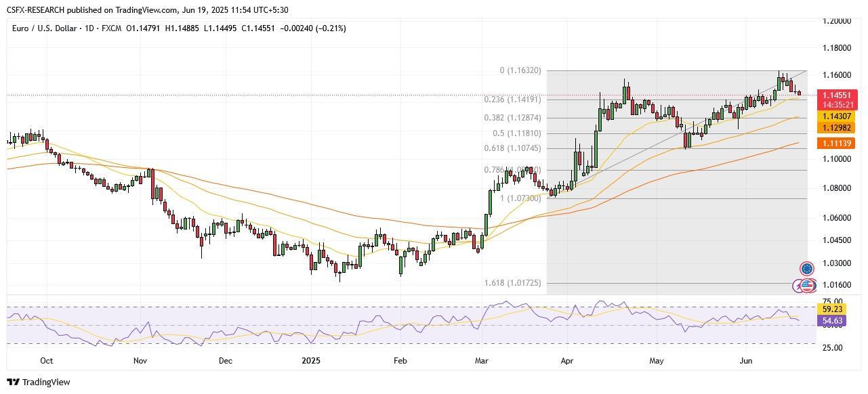Select the red last price tag 1.14551

(837, 95)
